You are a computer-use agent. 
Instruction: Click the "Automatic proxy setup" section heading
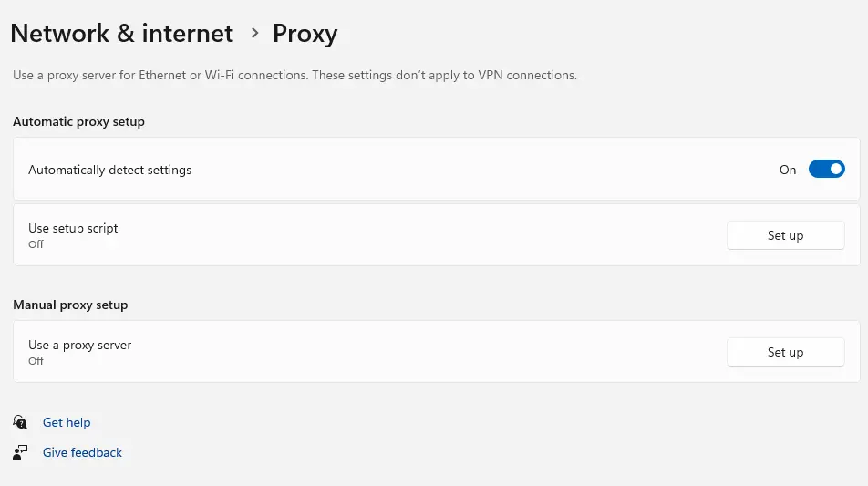78,121
